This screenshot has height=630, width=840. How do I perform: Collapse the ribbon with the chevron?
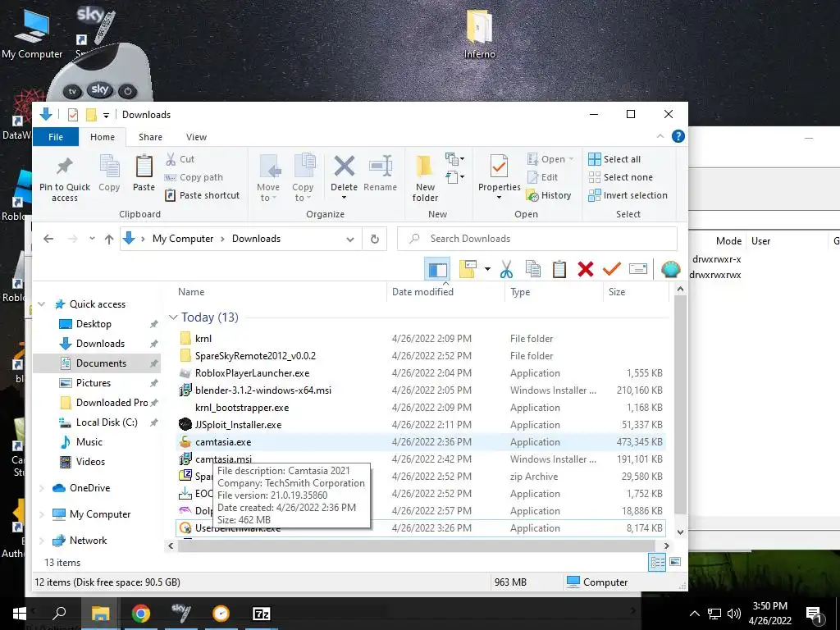(x=660, y=137)
